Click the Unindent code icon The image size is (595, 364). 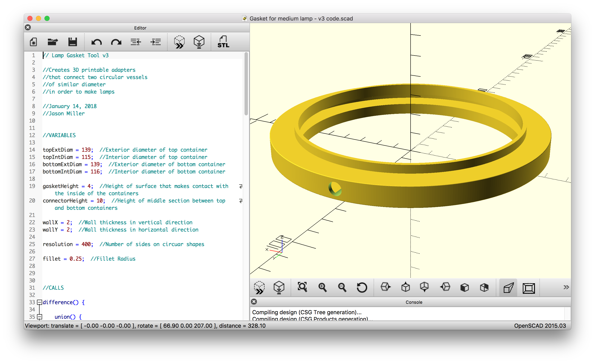coord(136,42)
